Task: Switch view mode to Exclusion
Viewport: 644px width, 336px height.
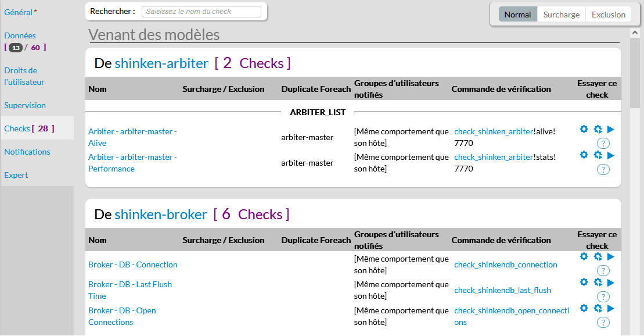Action: (608, 15)
